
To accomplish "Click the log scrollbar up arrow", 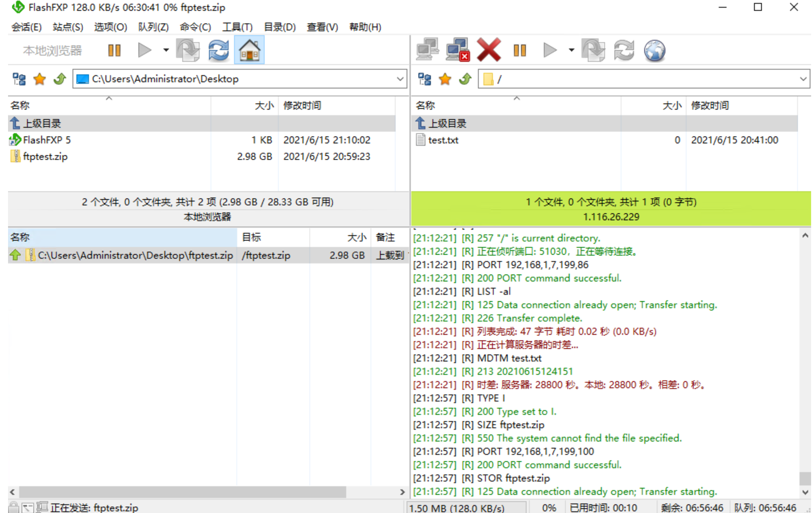I will tap(805, 236).
